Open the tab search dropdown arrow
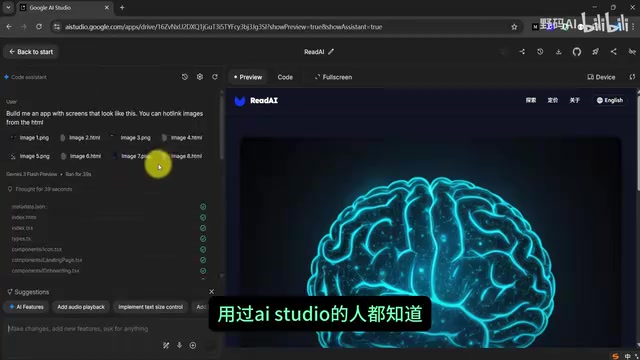640x360 pixels. point(8,7)
